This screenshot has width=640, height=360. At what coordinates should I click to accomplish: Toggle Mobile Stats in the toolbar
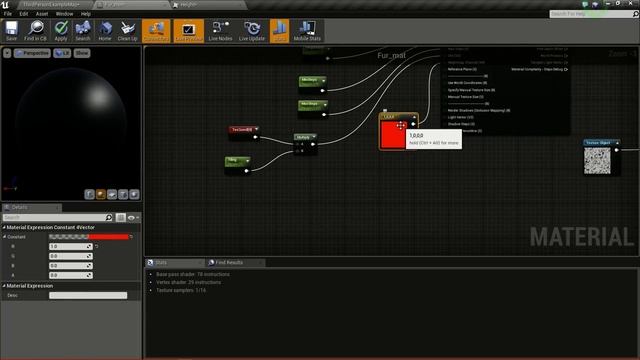(307, 31)
